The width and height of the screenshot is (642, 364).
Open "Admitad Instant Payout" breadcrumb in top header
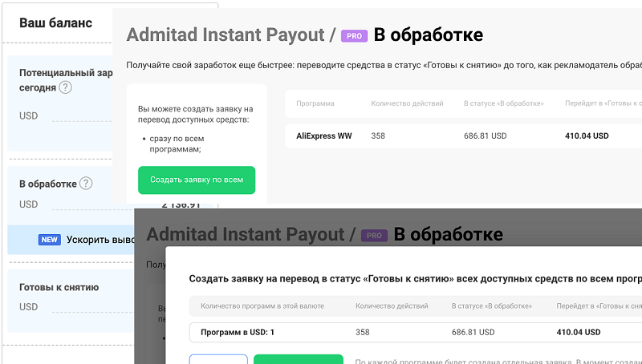pyautogui.click(x=226, y=34)
